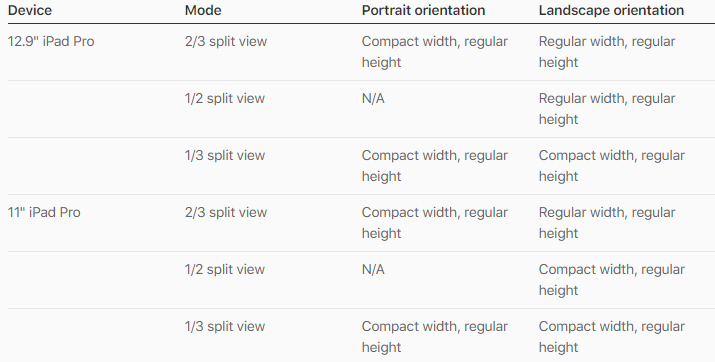Select 1/3 split view for 12.9" iPad Pro

[x=225, y=155]
